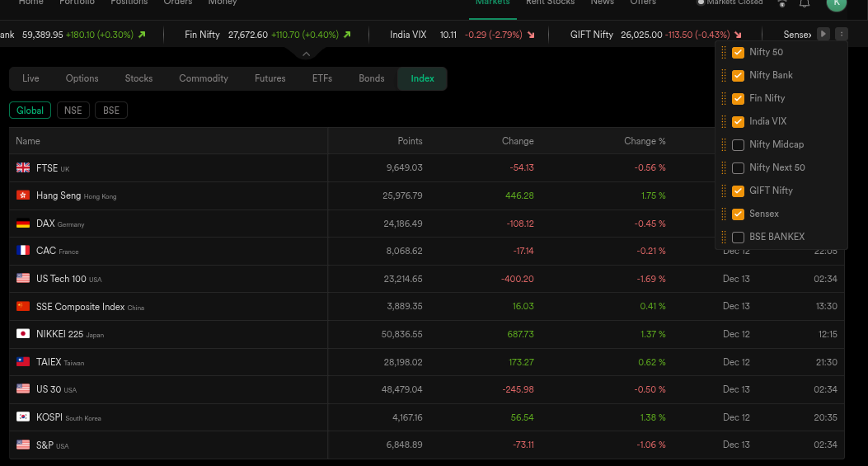Open the Commodity tab

tap(204, 78)
